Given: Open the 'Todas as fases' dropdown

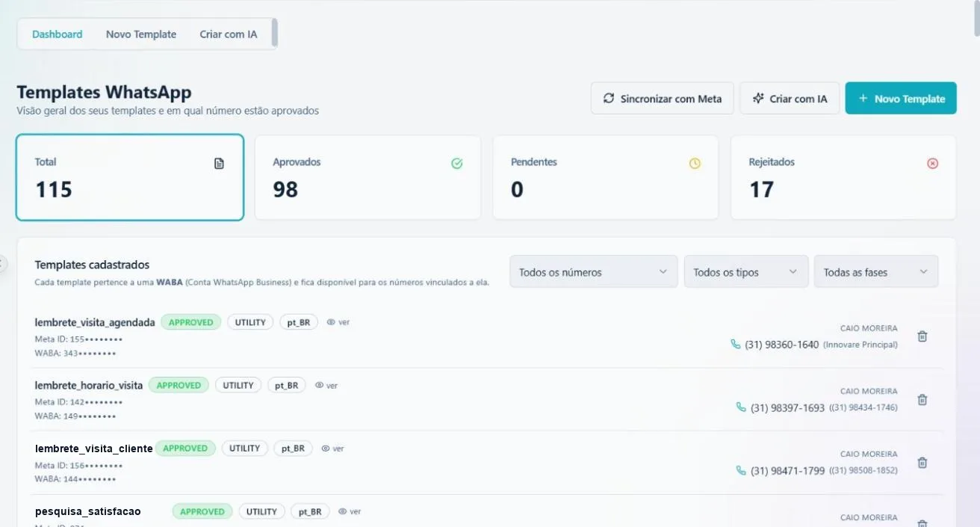Looking at the screenshot, I should click(x=876, y=272).
